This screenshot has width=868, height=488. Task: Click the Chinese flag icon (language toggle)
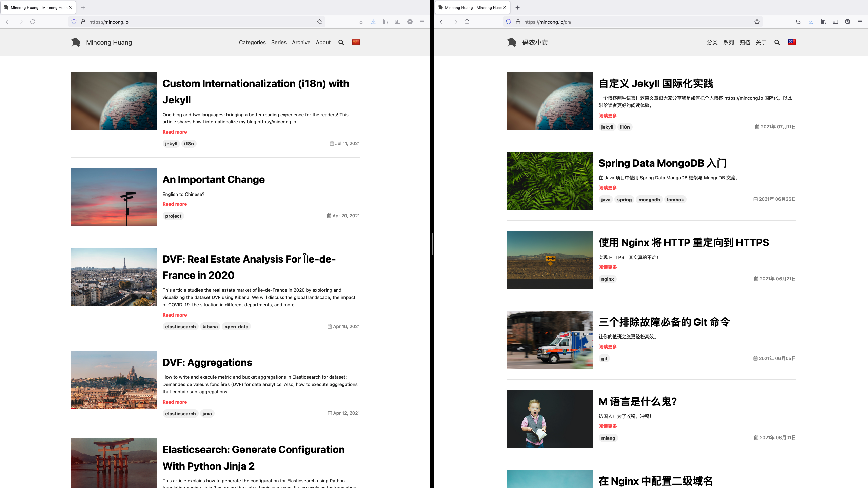point(356,42)
